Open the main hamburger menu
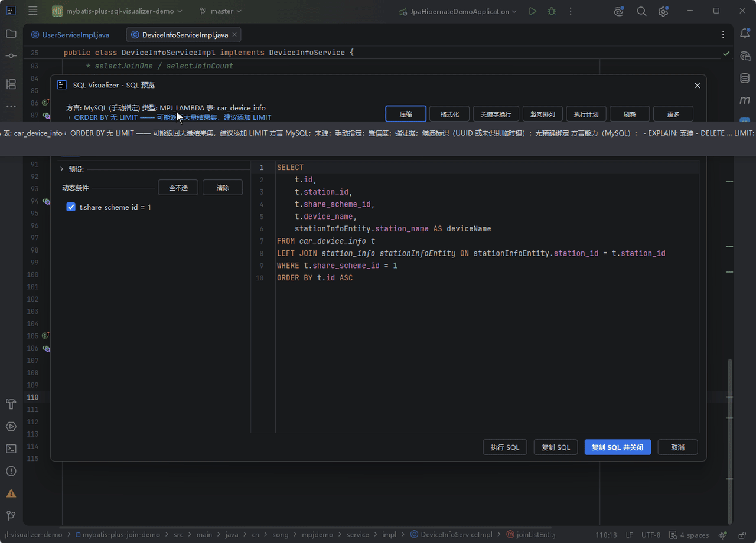Screen dimensions: 756x543 click(33, 11)
